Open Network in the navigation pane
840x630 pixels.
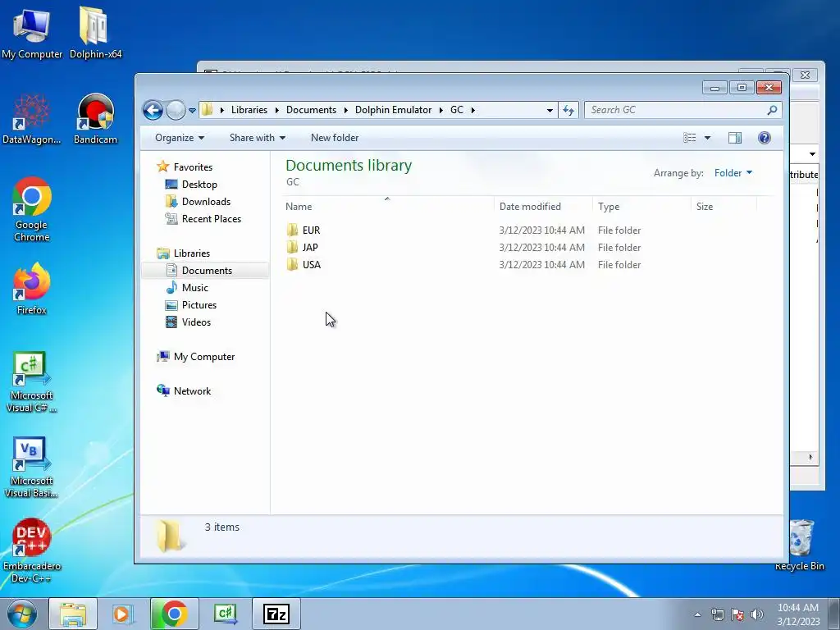click(192, 391)
